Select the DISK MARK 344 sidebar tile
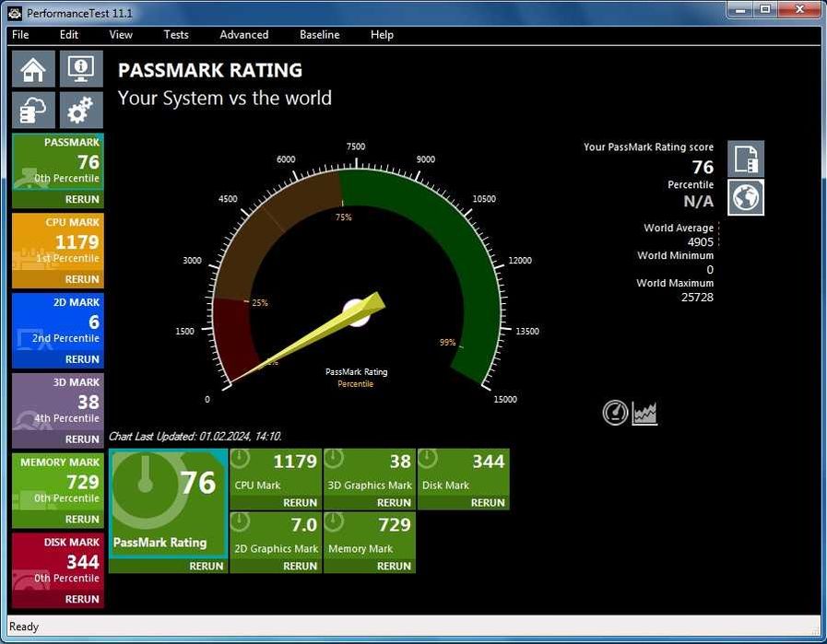This screenshot has height=644, width=827. tap(58, 562)
